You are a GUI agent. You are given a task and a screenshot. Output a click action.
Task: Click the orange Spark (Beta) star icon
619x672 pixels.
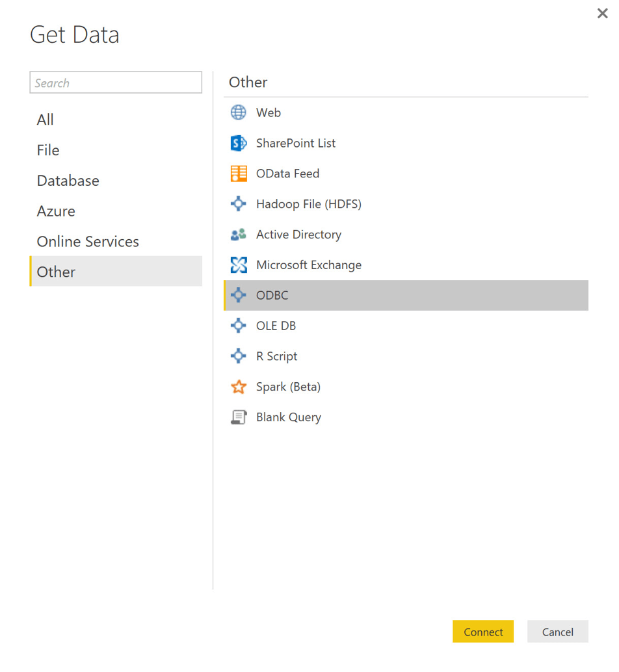pyautogui.click(x=238, y=387)
